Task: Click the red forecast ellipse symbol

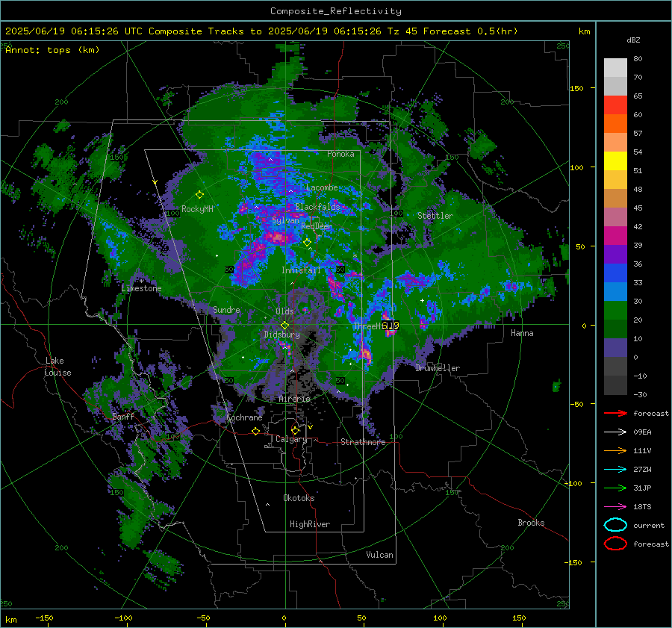Action: click(x=615, y=544)
